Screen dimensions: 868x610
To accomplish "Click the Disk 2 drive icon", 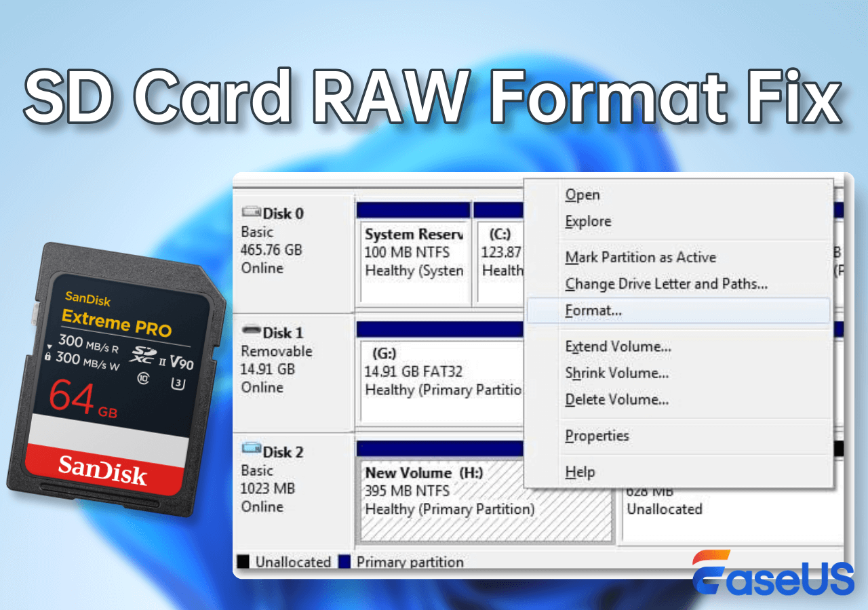I will pyautogui.click(x=251, y=448).
